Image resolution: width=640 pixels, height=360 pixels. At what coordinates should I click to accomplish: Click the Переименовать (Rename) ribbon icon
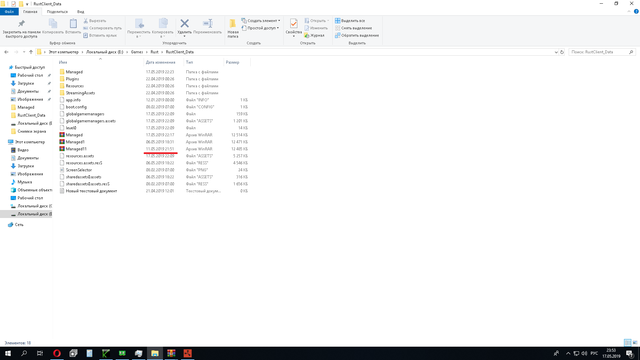click(x=207, y=24)
